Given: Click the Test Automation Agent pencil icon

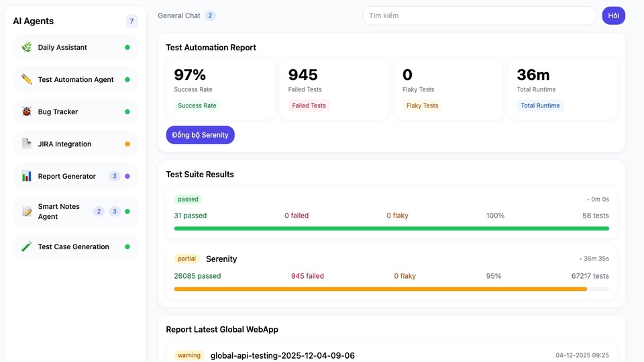Looking at the screenshot, I should click(x=27, y=80).
